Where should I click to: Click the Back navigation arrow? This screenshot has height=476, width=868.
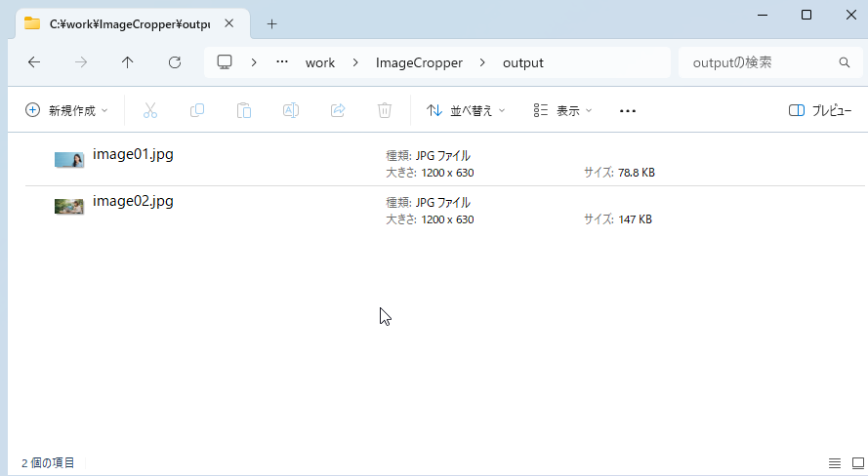click(34, 62)
